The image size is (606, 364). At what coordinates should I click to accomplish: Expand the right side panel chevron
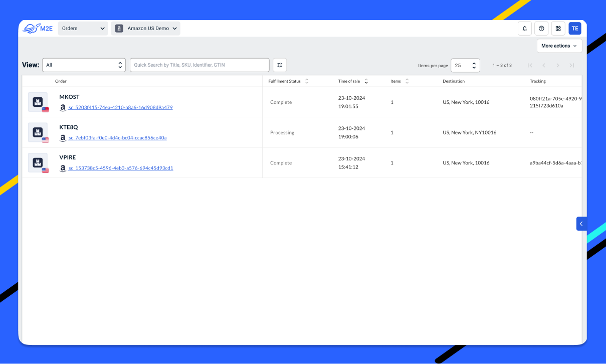[581, 224]
